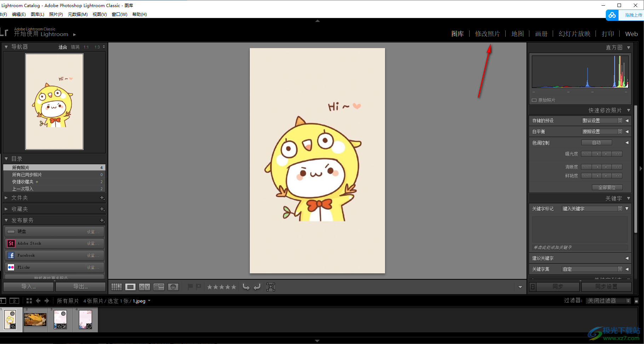Collapse the Publish Services panel
This screenshot has width=644, height=344.
pyautogui.click(x=6, y=220)
